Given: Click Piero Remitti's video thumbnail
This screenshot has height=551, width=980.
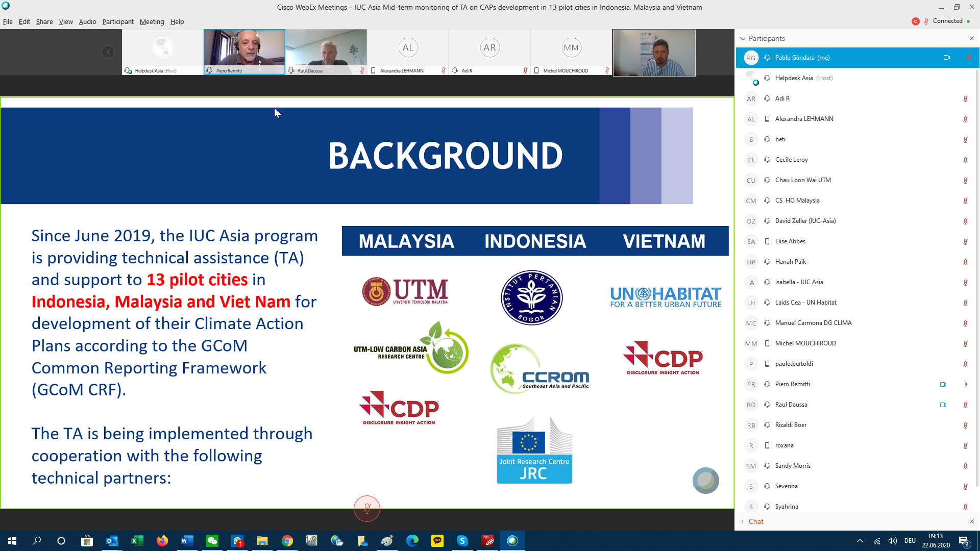Looking at the screenshot, I should (x=244, y=52).
